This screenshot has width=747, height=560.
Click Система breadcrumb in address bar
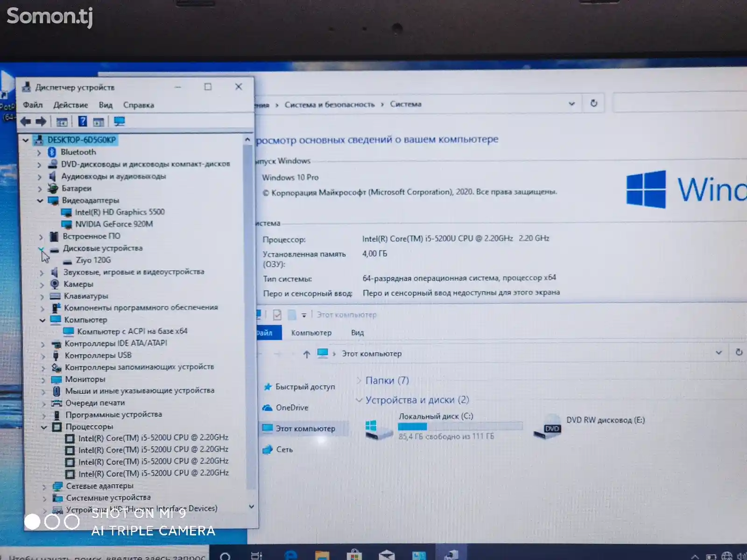(x=406, y=104)
